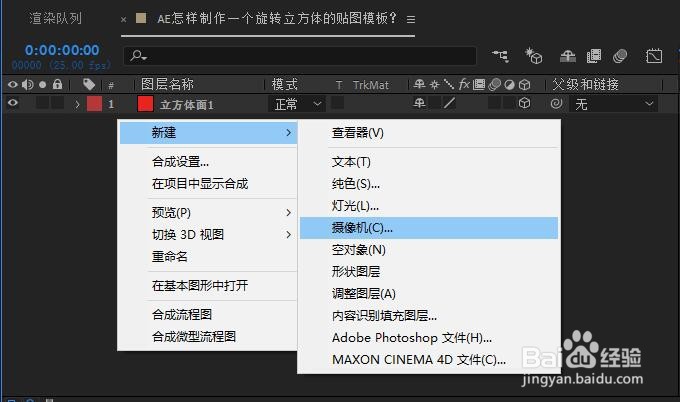The height and width of the screenshot is (402, 680).
Task: Enable motion blur toolbar icon
Action: click(x=620, y=56)
